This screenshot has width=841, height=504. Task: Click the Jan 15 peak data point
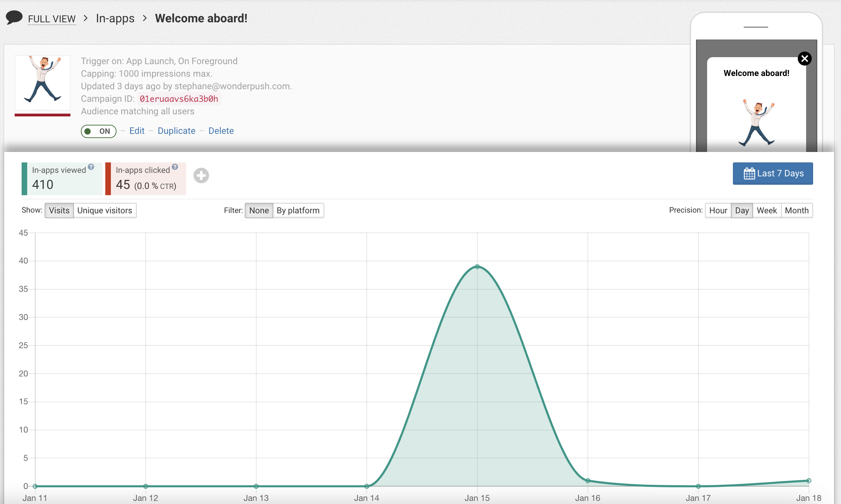coord(477,267)
